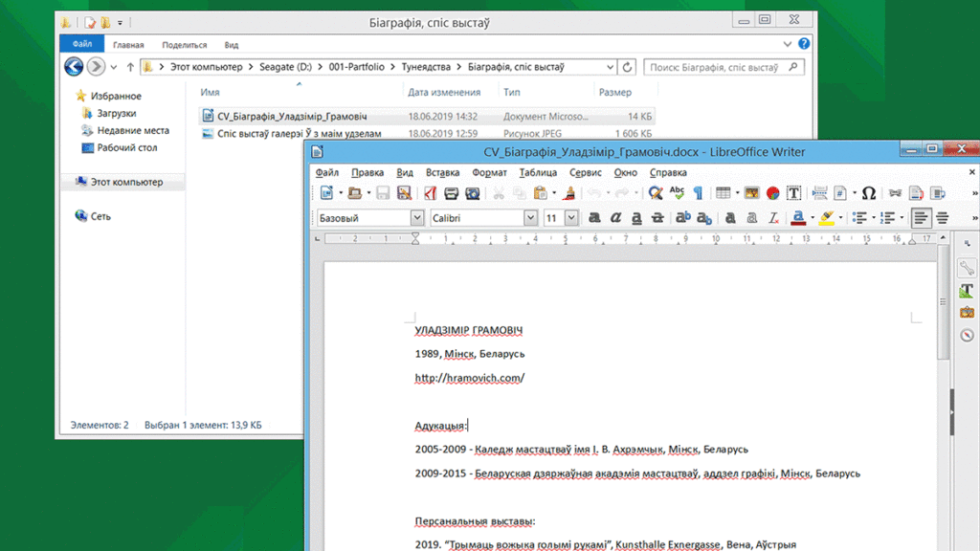Click the Undo arrow icon
Viewport: 980px width, 551px height.
pyautogui.click(x=594, y=193)
